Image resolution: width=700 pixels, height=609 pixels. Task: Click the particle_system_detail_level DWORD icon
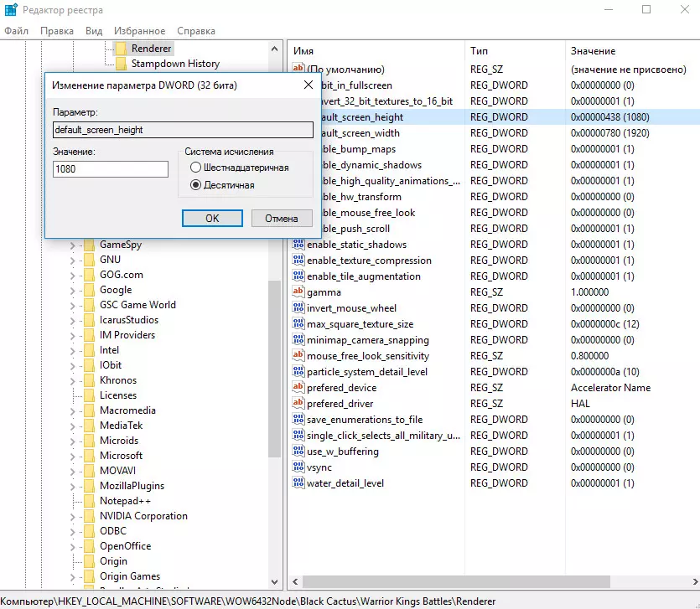pos(298,372)
